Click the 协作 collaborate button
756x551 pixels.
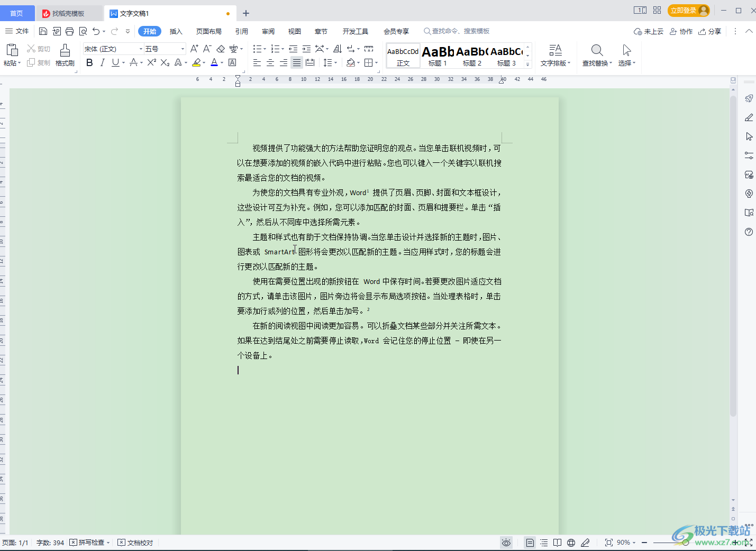(681, 31)
